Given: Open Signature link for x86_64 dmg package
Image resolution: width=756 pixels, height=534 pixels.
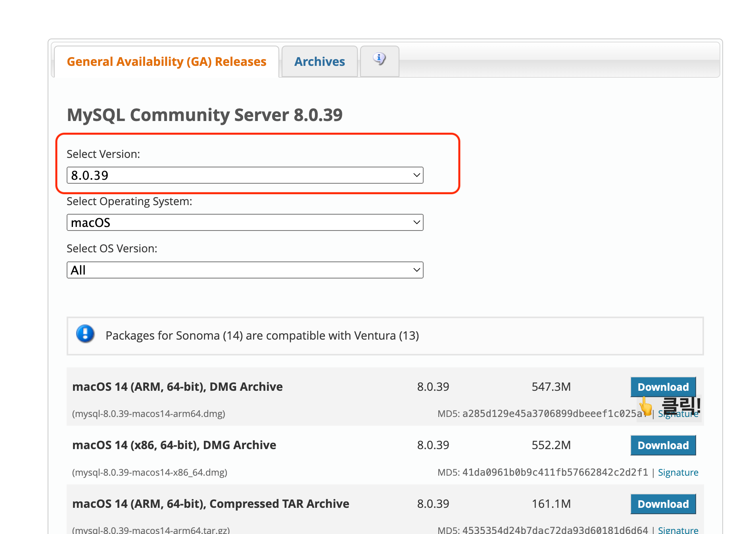Looking at the screenshot, I should (678, 472).
